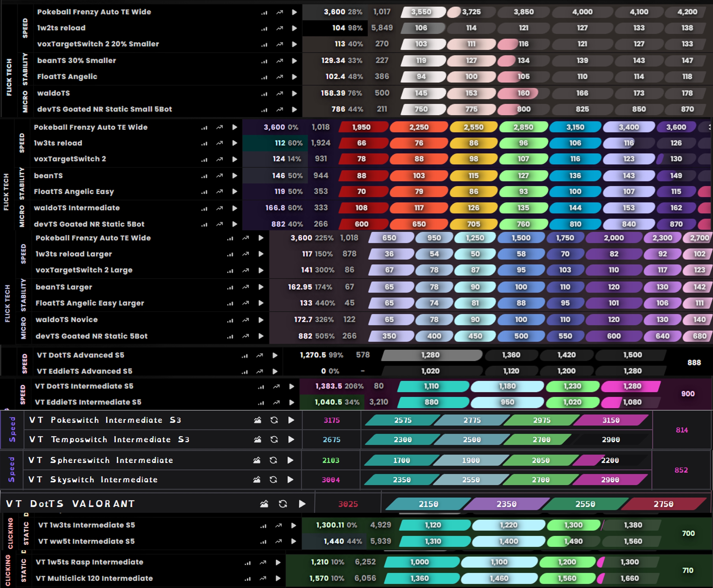
Task: Open bars icon for VT Multiclick 120 Intermediate
Action: point(247,578)
